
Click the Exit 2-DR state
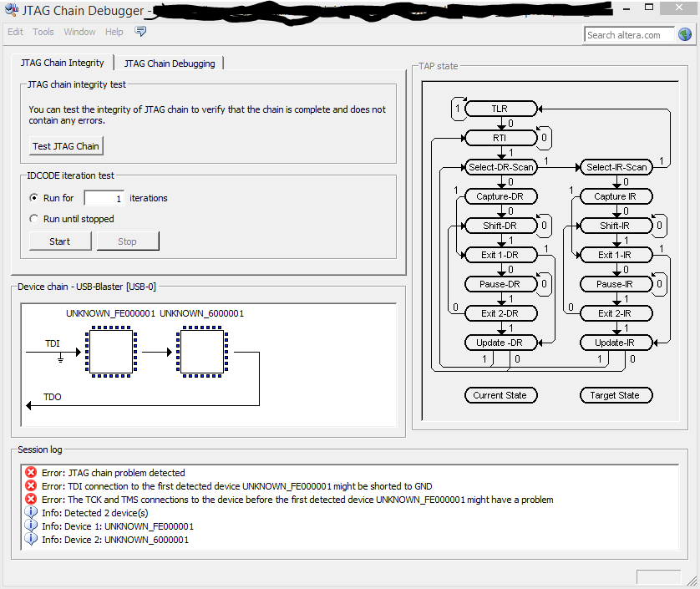(500, 313)
